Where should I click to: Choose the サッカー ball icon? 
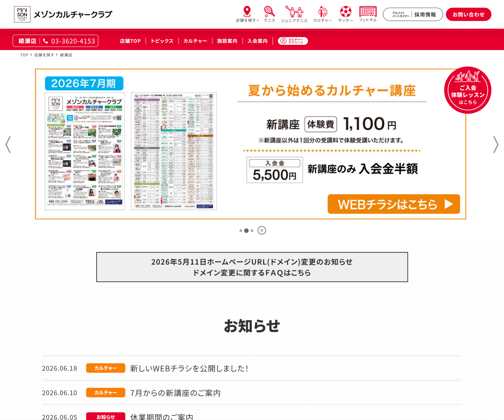(346, 14)
